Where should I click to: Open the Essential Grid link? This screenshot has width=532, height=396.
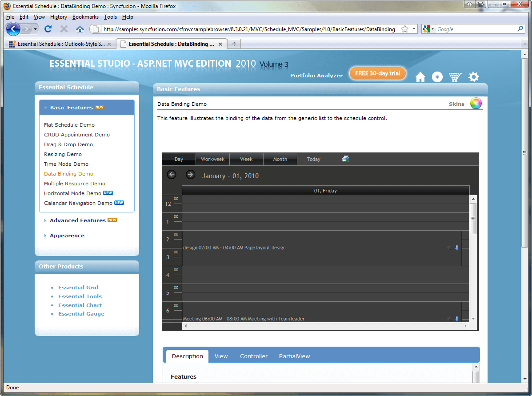78,288
